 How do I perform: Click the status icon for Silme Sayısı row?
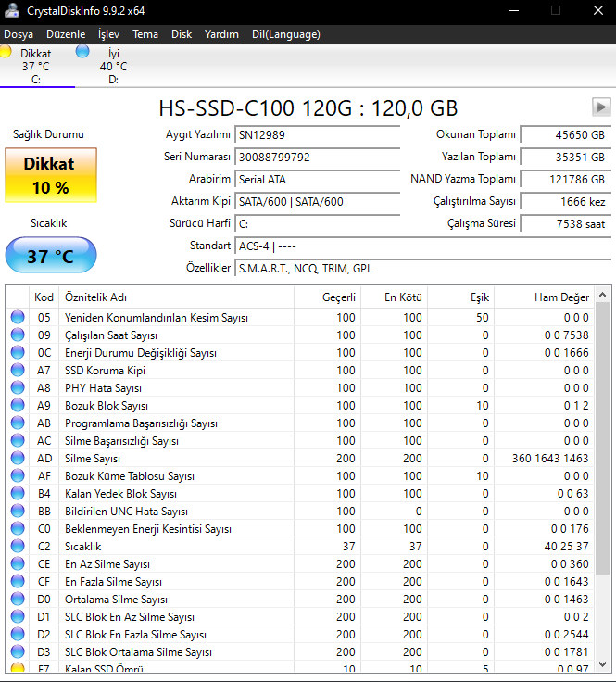[x=18, y=458]
